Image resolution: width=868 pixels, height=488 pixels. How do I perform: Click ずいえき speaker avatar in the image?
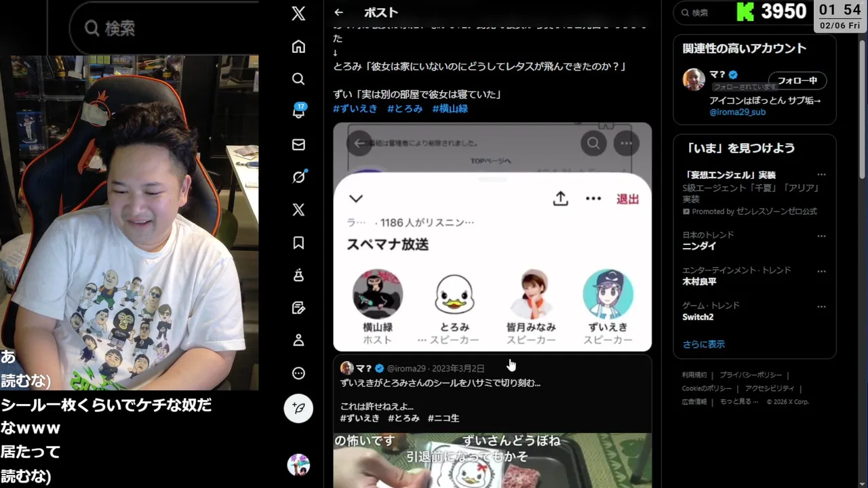coord(608,294)
